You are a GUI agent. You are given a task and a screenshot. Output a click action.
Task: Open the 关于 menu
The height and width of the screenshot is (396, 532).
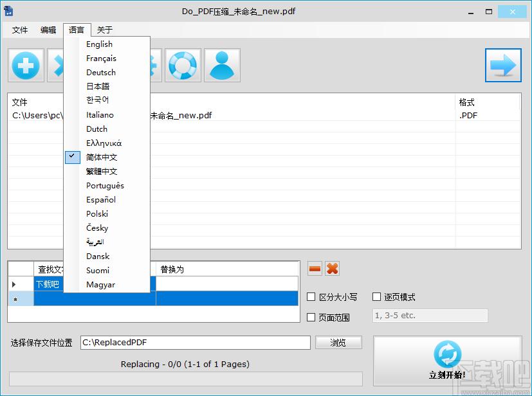coord(105,30)
